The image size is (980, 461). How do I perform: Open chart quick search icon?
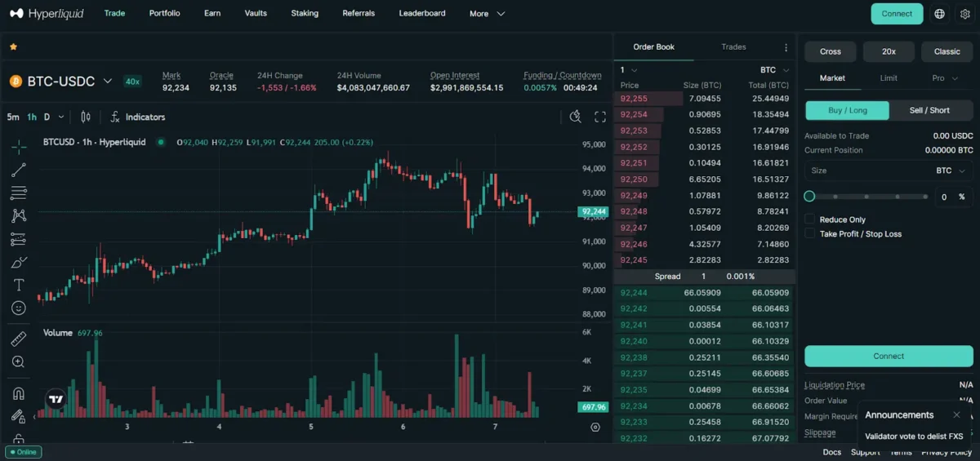[x=576, y=117]
